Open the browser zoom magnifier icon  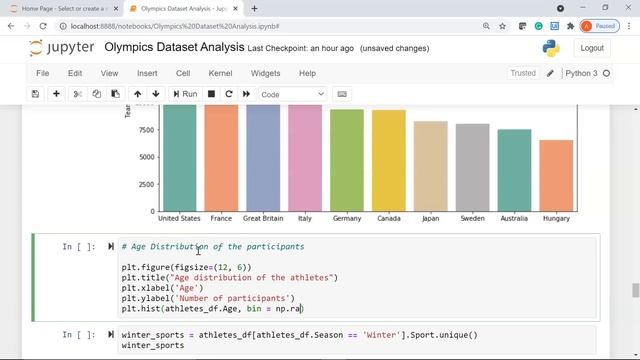(486, 26)
